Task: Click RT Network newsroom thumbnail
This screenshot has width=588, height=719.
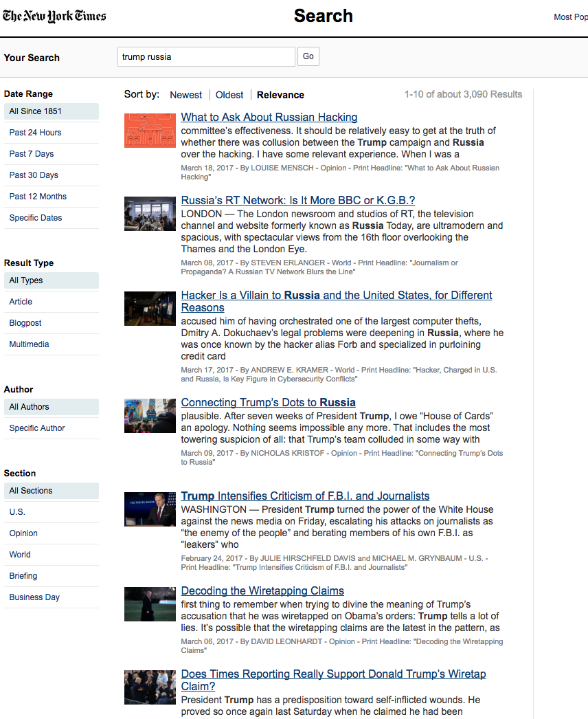Action: click(x=150, y=214)
